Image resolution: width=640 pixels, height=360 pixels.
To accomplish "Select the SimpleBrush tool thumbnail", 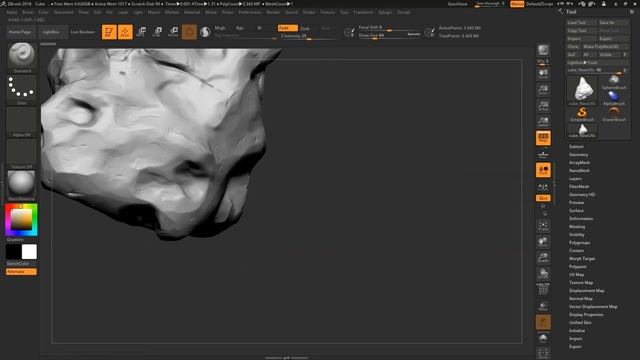I will 582,114.
